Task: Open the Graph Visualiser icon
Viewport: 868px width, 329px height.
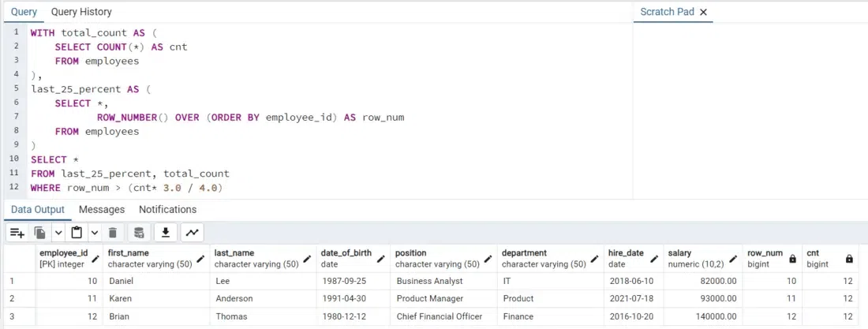Action: tap(193, 233)
